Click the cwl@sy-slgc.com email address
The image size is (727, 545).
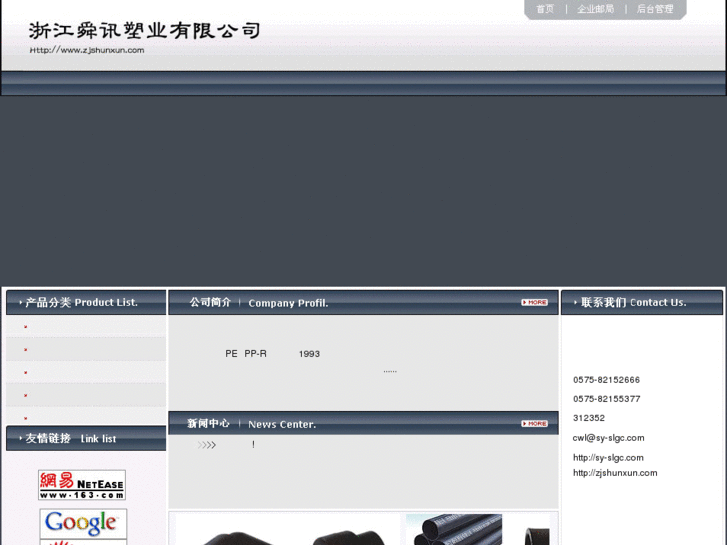coord(608,438)
